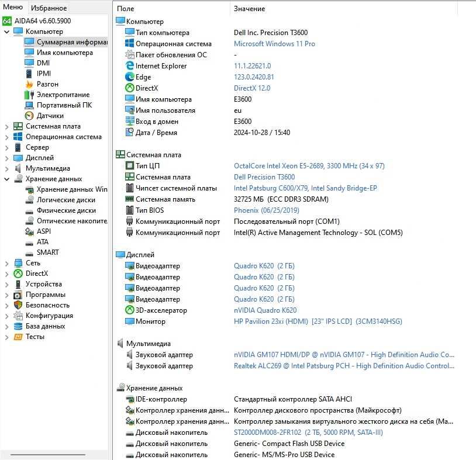
Task: Click the ASPI icon
Action: (29, 231)
